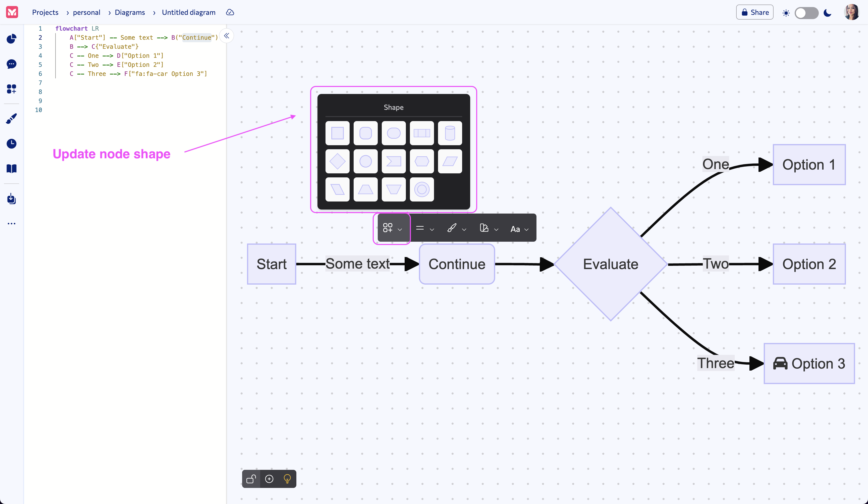Click the cloud sync icon next to diagram title
This screenshot has width=868, height=504.
pos(230,12)
